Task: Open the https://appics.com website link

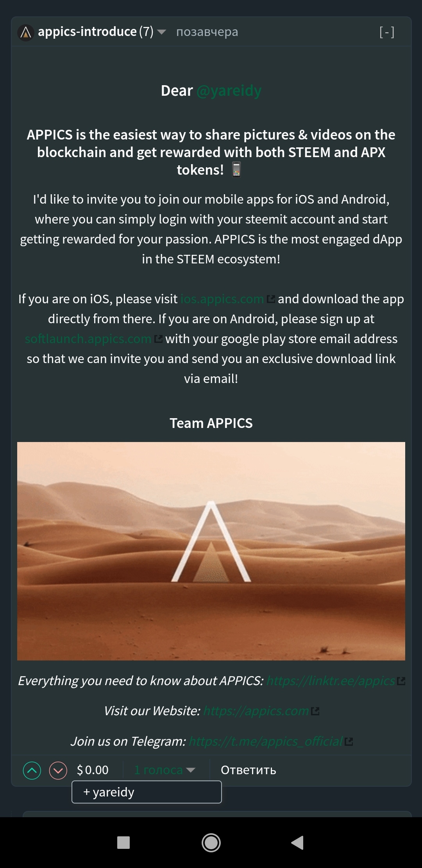Action: tap(256, 711)
